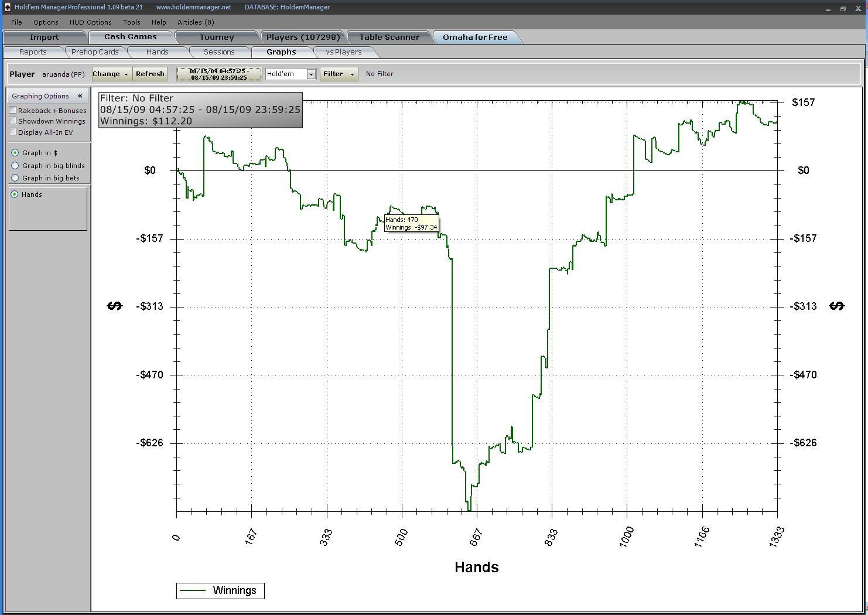Viewport: 868px width, 615px height.
Task: Minimize the Hold'em Manager window
Action: pos(828,8)
